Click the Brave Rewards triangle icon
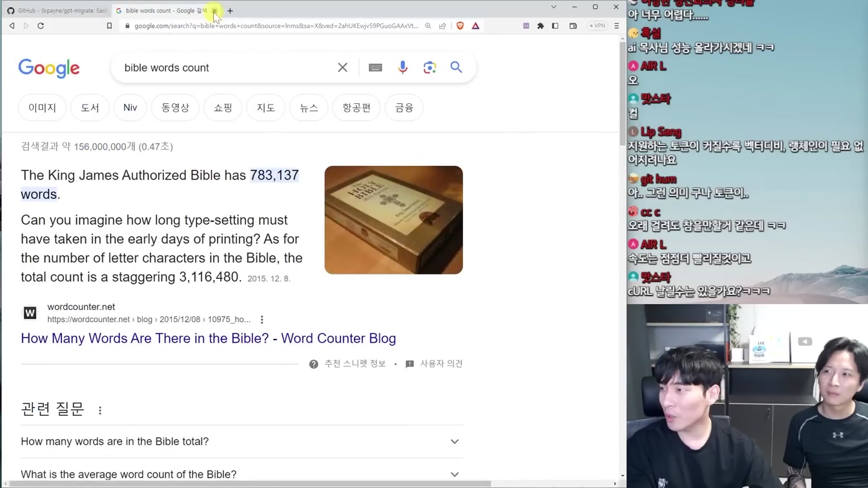The height and width of the screenshot is (488, 868). (475, 26)
